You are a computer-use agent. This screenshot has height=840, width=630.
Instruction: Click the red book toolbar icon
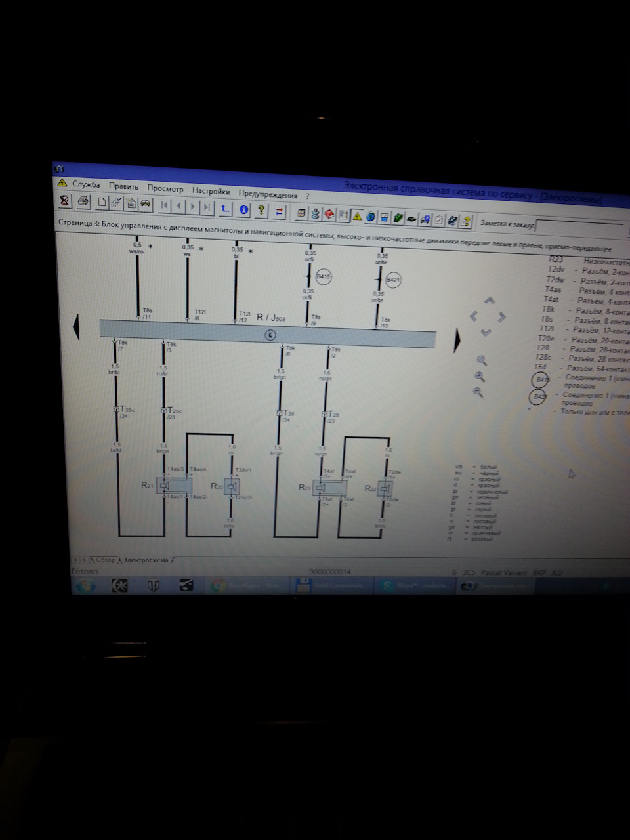pyautogui.click(x=329, y=215)
